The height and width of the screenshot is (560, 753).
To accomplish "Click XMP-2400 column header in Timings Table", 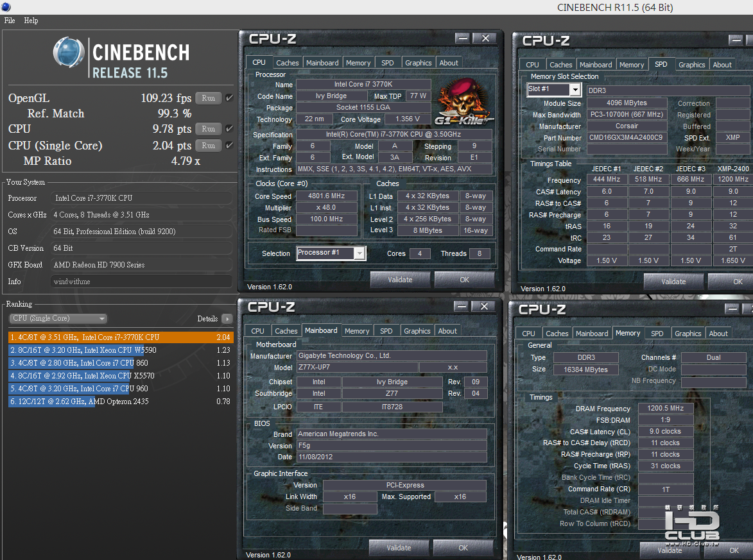I will [x=733, y=169].
